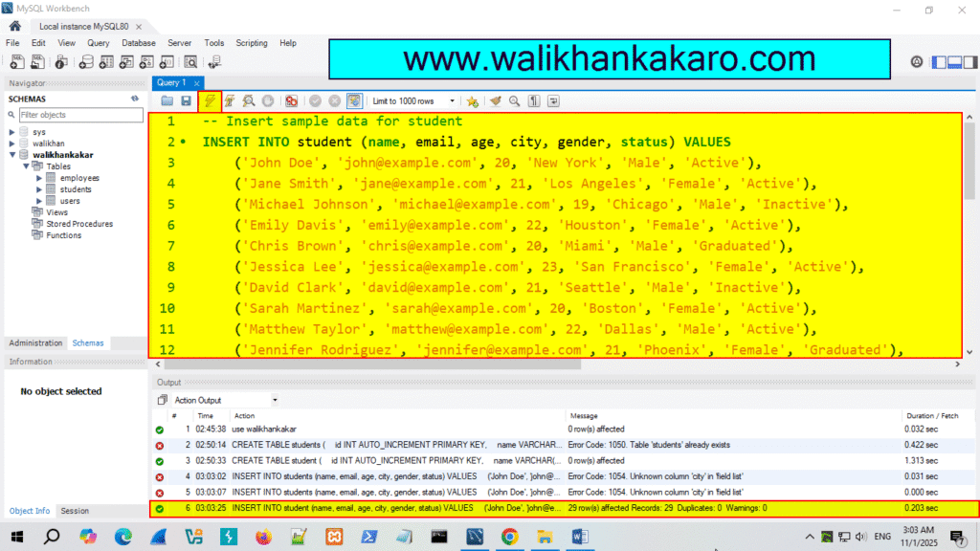The image size is (980, 551).
Task: Open XAMPP from the taskbar
Action: pyautogui.click(x=333, y=537)
